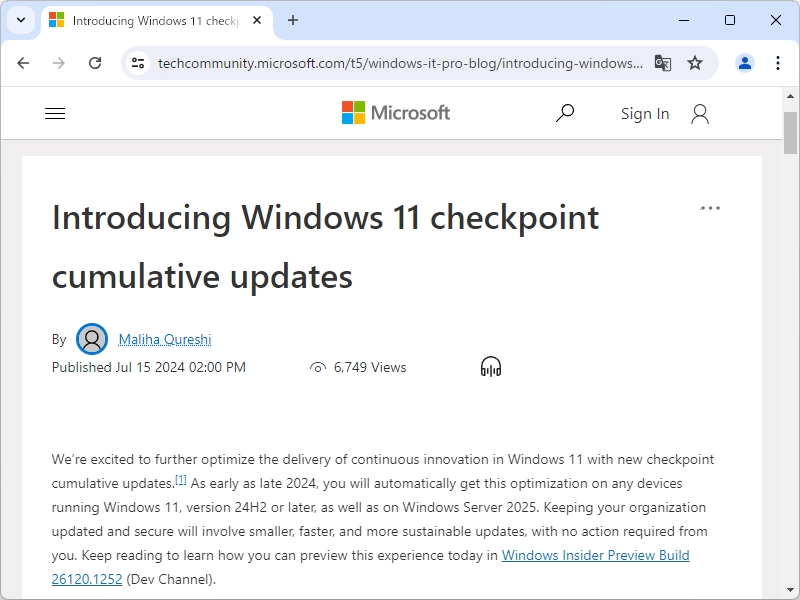
Task: Open Chrome's three-dot settings menu
Action: (x=778, y=62)
